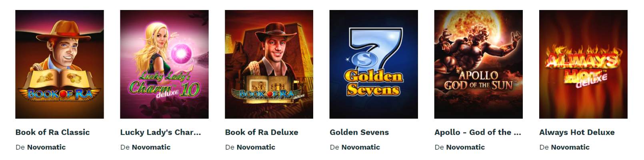The image size is (644, 160).
Task: Click the glowing pink orb in Lucky Lady's artwork
Action: pos(181,54)
